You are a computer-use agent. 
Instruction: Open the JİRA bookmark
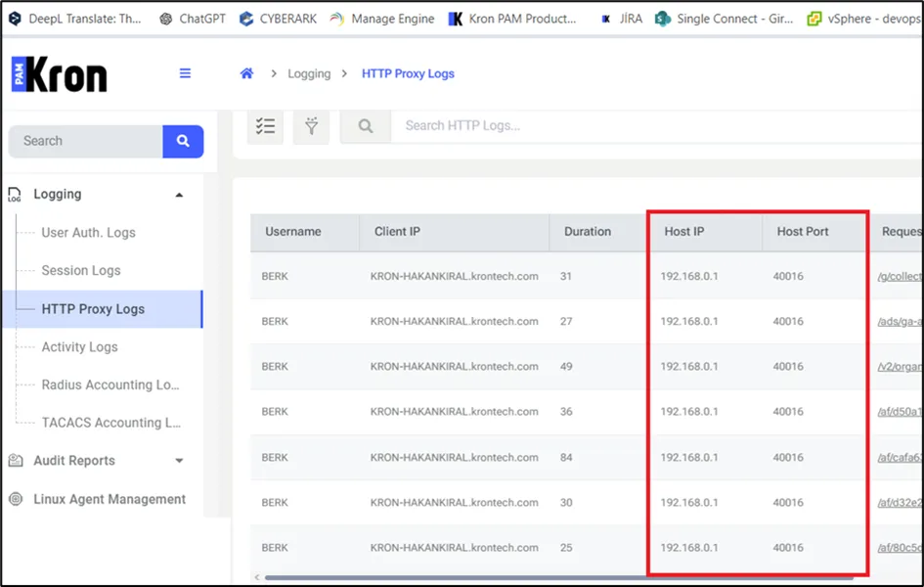tap(621, 19)
